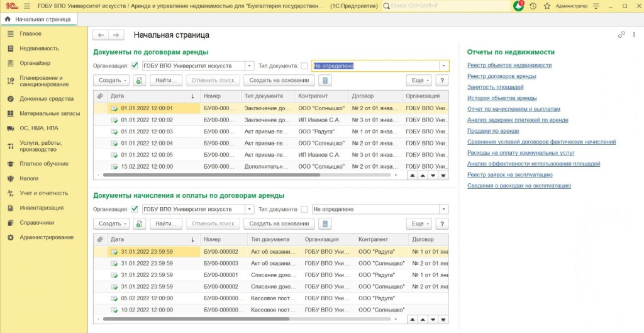
Task: Open favorites star icon in title bar
Action: pos(547,6)
